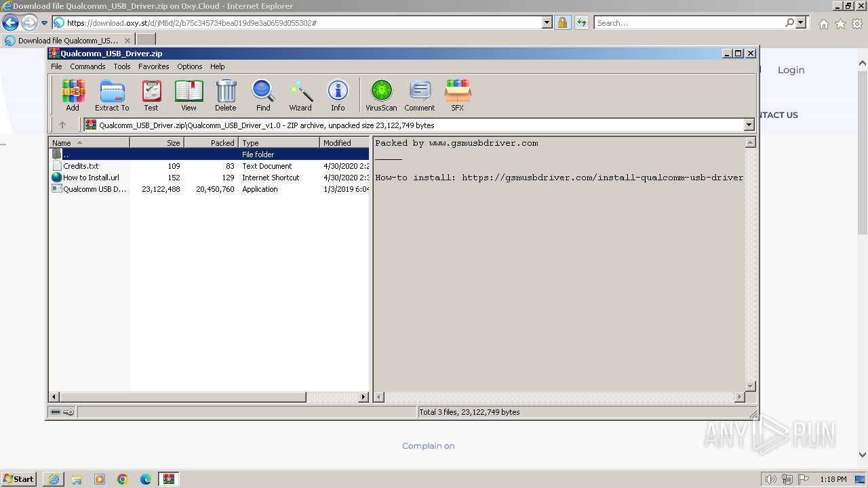
Task: Open the WinRAR File menu
Action: (56, 66)
